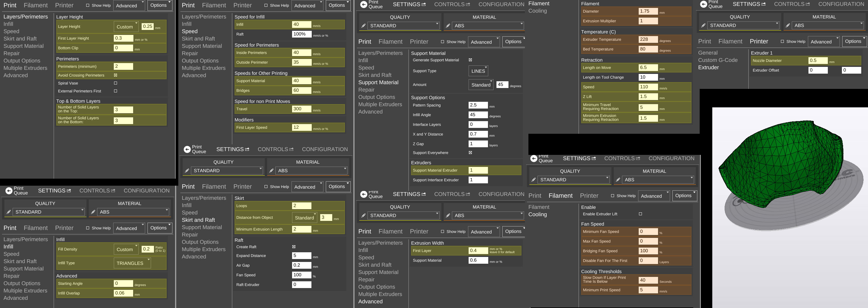Click the Nozzle Diameter input field
The height and width of the screenshot is (308, 868).
[818, 61]
